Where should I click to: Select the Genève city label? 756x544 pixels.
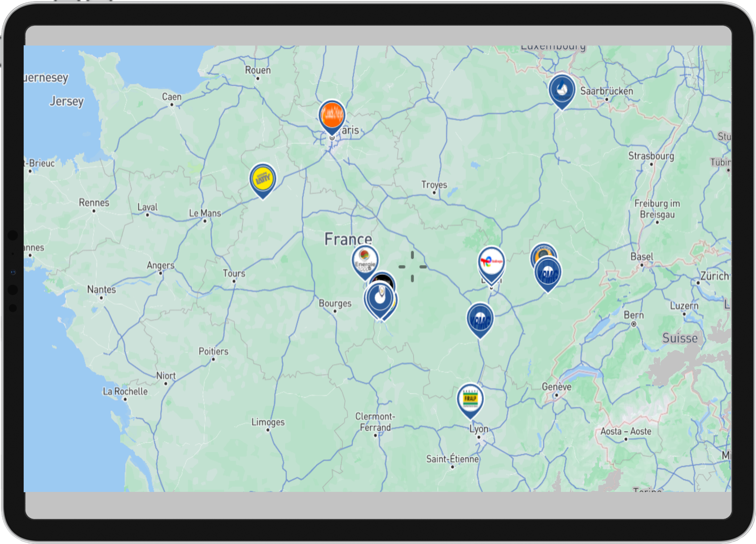tap(556, 387)
